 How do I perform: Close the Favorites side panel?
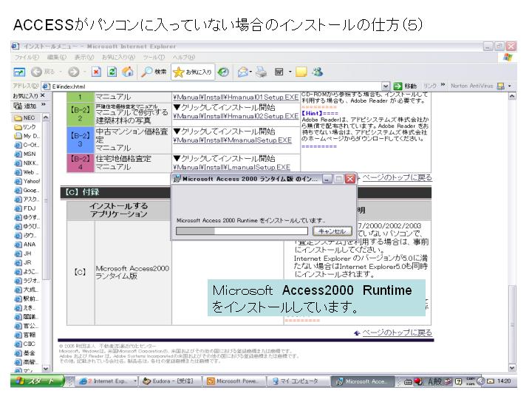pyautogui.click(x=43, y=95)
